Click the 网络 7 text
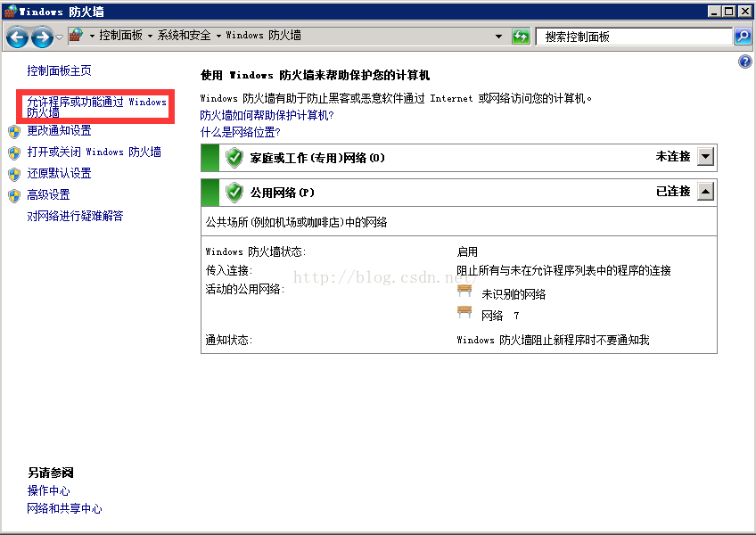The image size is (756, 535). (x=500, y=316)
